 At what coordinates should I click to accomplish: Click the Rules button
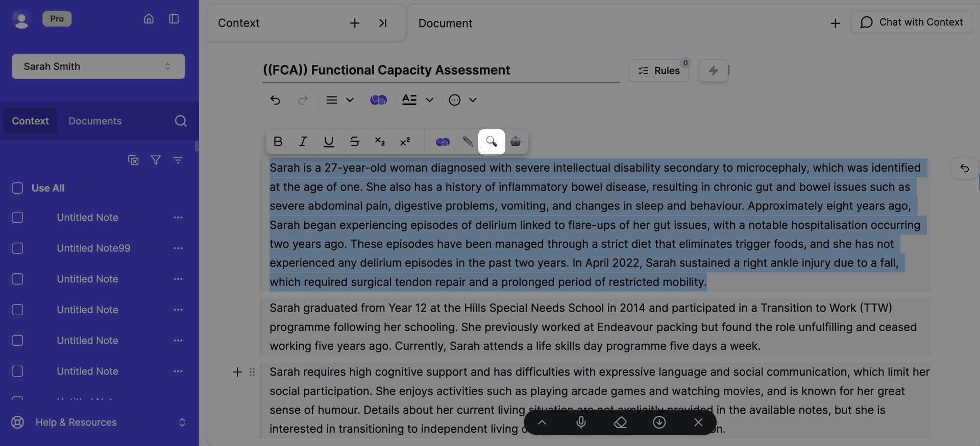(659, 71)
